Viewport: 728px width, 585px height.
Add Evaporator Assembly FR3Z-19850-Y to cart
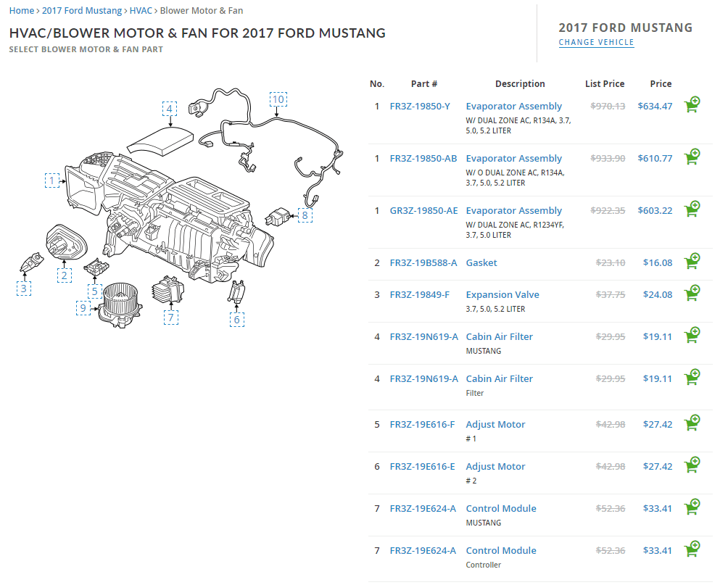(692, 104)
